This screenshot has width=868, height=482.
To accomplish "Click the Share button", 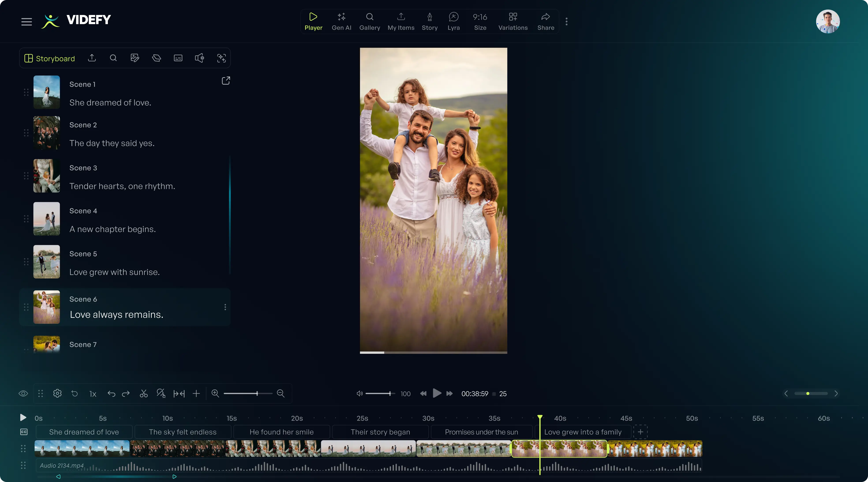I will pyautogui.click(x=546, y=22).
